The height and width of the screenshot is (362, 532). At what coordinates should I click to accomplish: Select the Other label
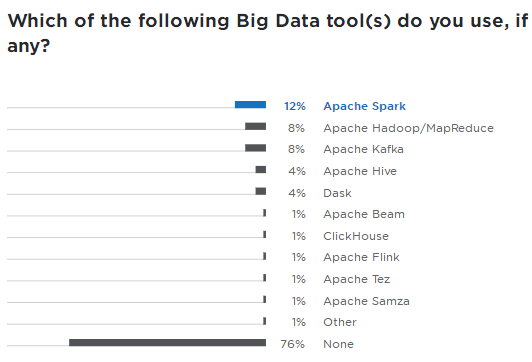340,322
